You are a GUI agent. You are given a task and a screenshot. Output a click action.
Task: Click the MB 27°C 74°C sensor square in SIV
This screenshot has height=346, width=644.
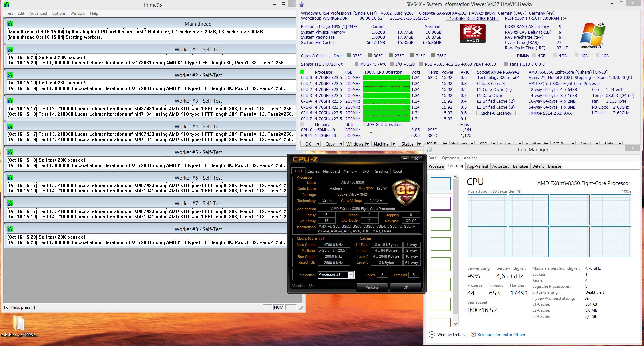click(356, 64)
